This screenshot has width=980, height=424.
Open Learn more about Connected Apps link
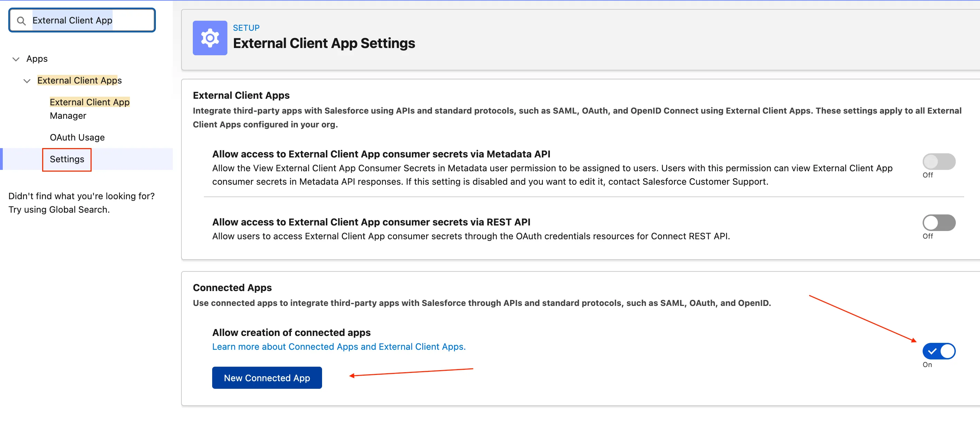tap(339, 347)
